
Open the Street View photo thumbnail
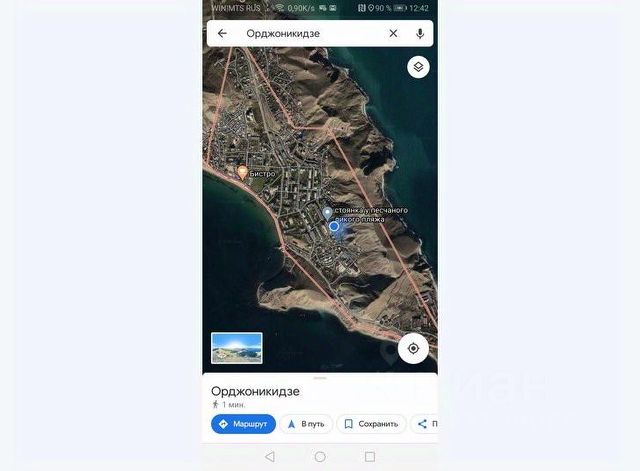point(237,348)
